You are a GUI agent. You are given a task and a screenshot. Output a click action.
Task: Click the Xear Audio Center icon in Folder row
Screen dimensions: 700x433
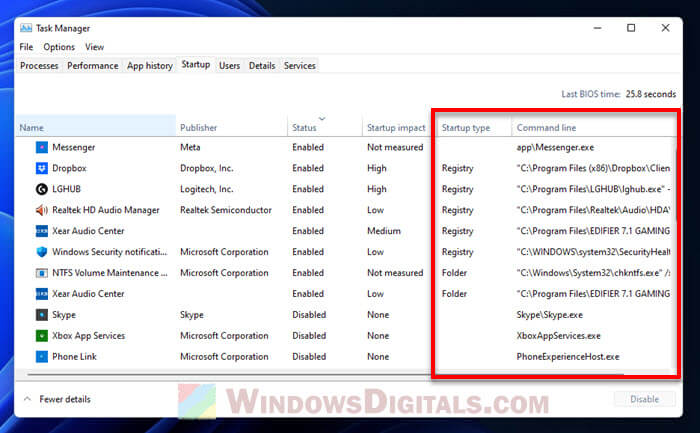tap(42, 294)
